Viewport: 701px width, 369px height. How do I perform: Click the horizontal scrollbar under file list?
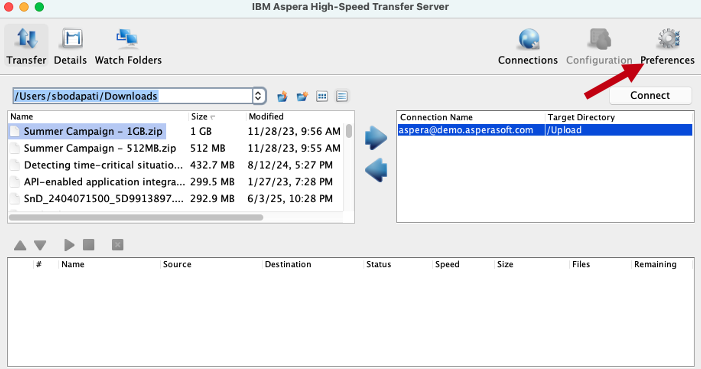coord(136,218)
